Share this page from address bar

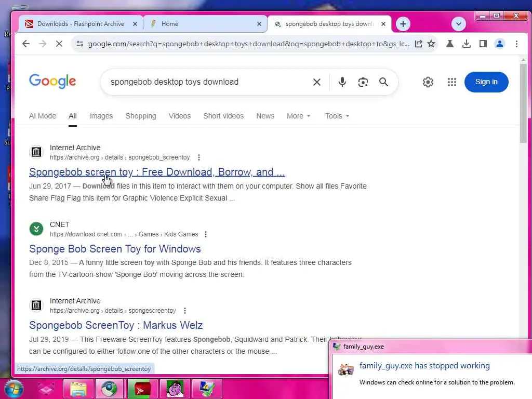click(x=418, y=44)
